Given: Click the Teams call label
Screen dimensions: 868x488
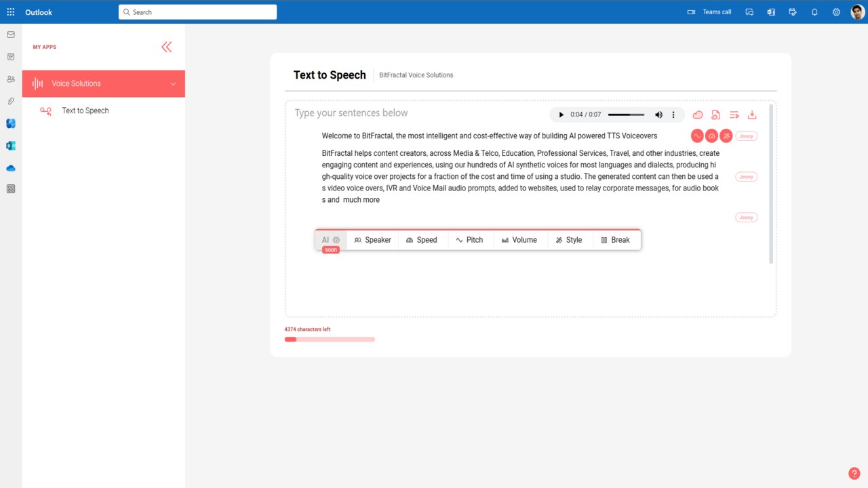Looking at the screenshot, I should coord(717,12).
